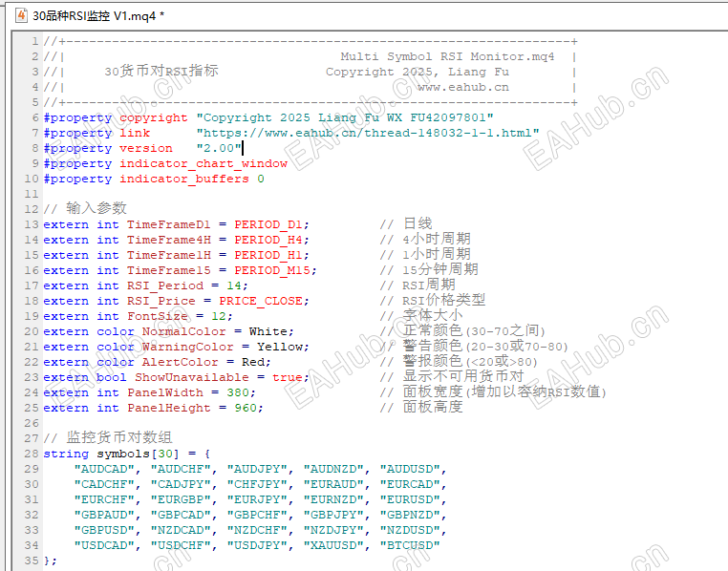Click the "EURUSD" symbol string
The image size is (728, 571).
410,500
